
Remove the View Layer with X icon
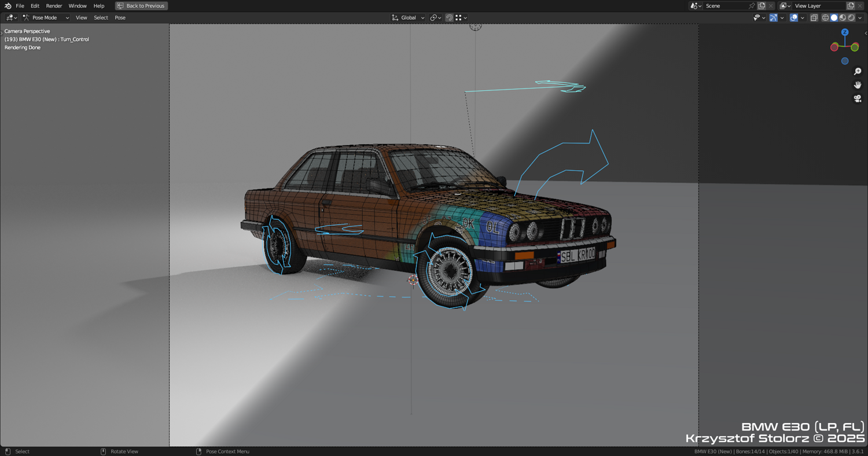coord(860,6)
